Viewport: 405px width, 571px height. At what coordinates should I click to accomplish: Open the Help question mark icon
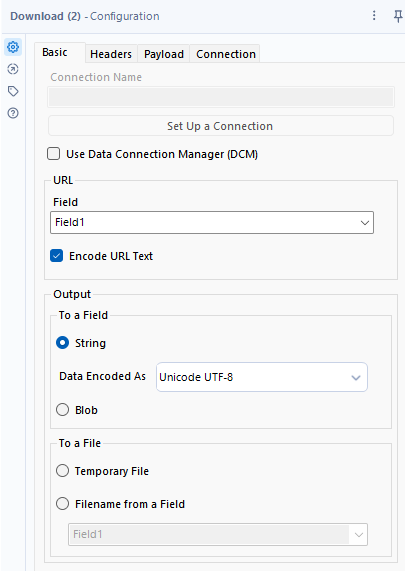coord(13,113)
